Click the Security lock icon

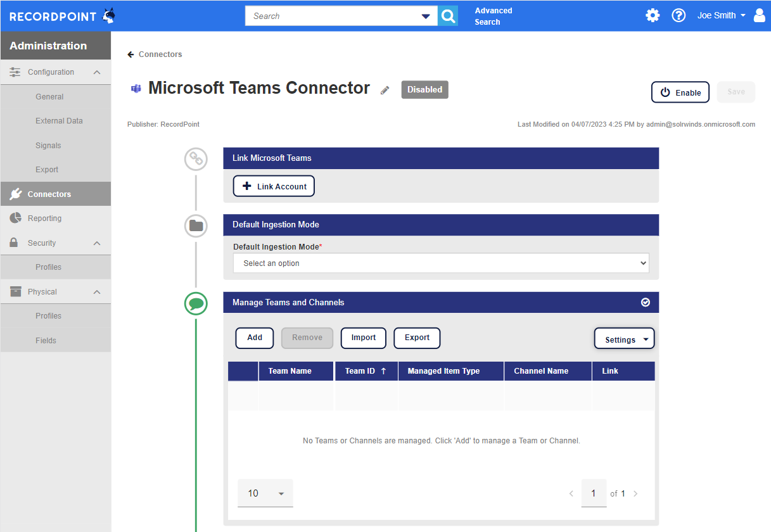tap(14, 243)
